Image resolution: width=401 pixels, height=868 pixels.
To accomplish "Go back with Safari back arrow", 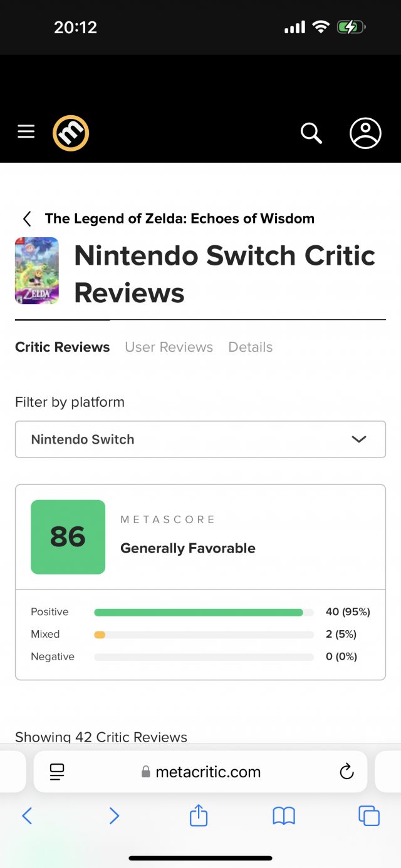I will tap(27, 815).
